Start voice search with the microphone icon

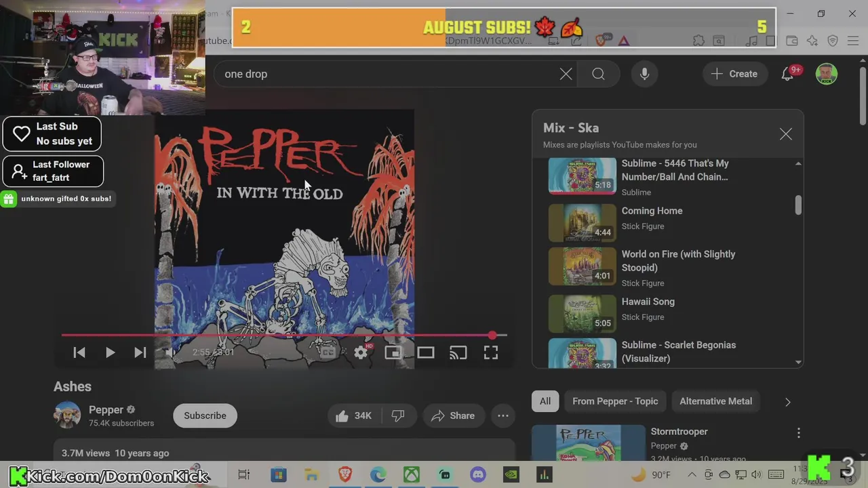(x=644, y=74)
